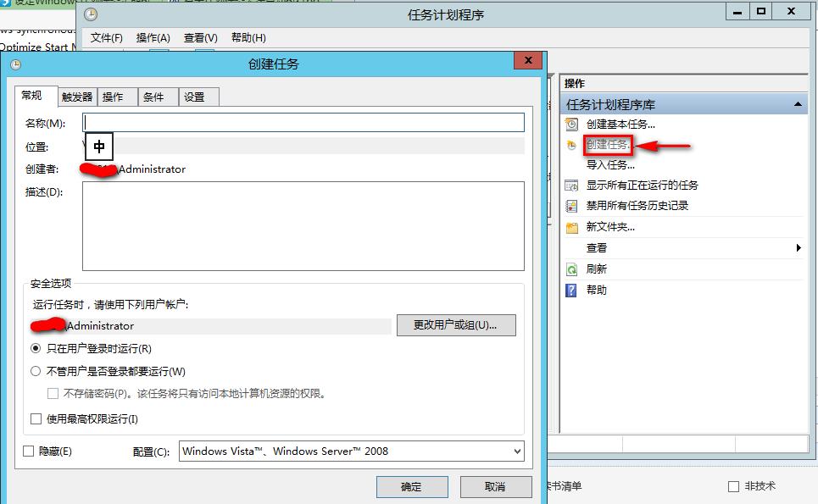Screen dimensions: 818x504
Task: Click the new folder icon
Action: click(x=572, y=227)
